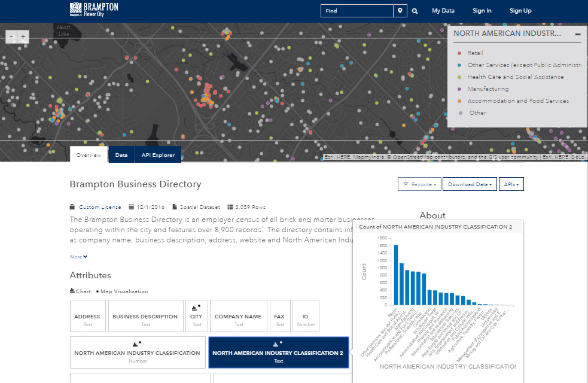Open the APIs dropdown
The width and height of the screenshot is (588, 383).
click(511, 184)
